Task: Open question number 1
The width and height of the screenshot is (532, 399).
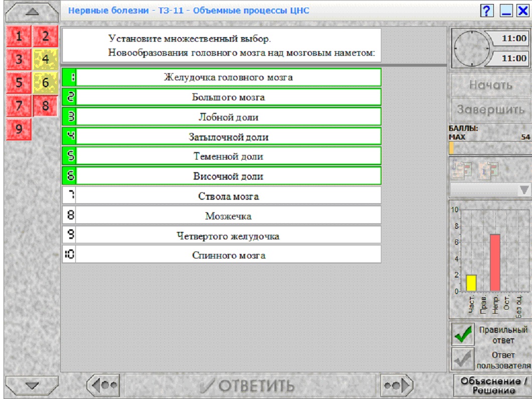Action: (19, 36)
